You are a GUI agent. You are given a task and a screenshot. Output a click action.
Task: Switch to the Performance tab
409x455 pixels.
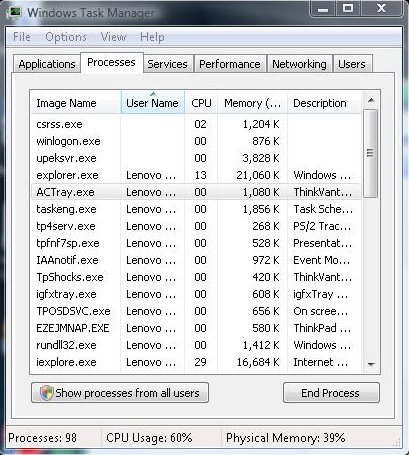pyautogui.click(x=230, y=64)
